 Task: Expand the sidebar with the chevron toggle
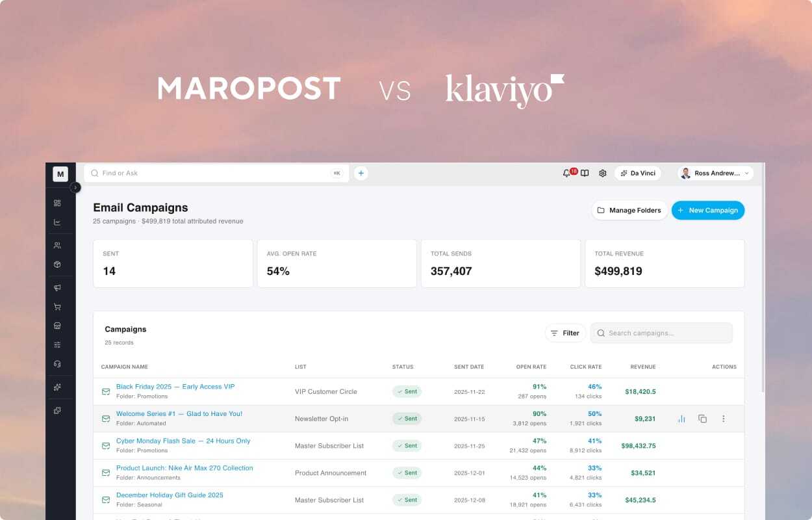75,187
